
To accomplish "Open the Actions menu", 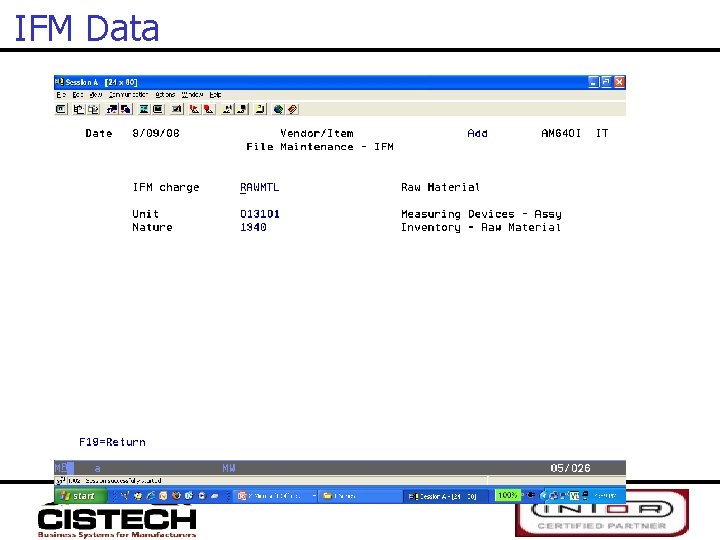I will coord(165,95).
